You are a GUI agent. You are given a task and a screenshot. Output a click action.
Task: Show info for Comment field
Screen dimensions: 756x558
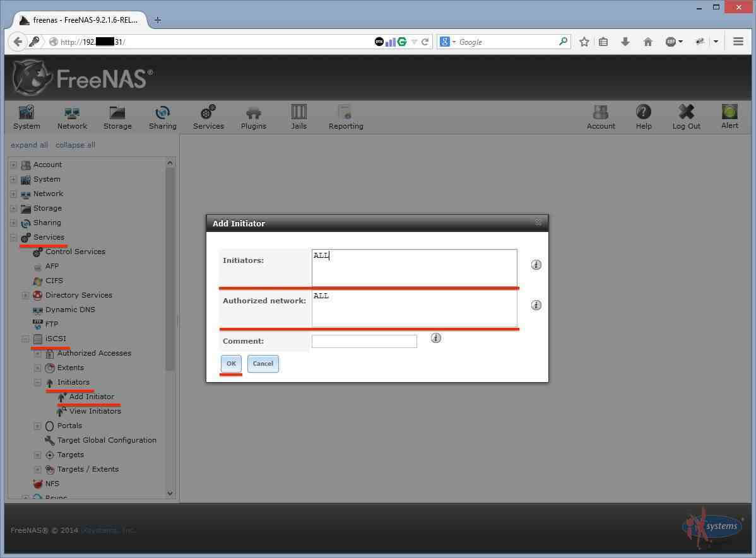click(x=436, y=338)
